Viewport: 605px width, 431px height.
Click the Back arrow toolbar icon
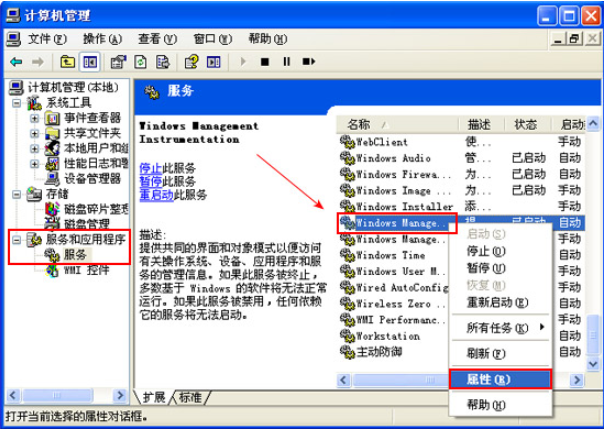click(x=16, y=62)
